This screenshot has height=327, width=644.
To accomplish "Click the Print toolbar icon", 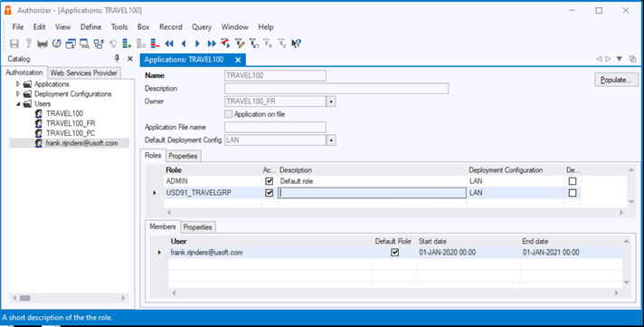I will [43, 43].
